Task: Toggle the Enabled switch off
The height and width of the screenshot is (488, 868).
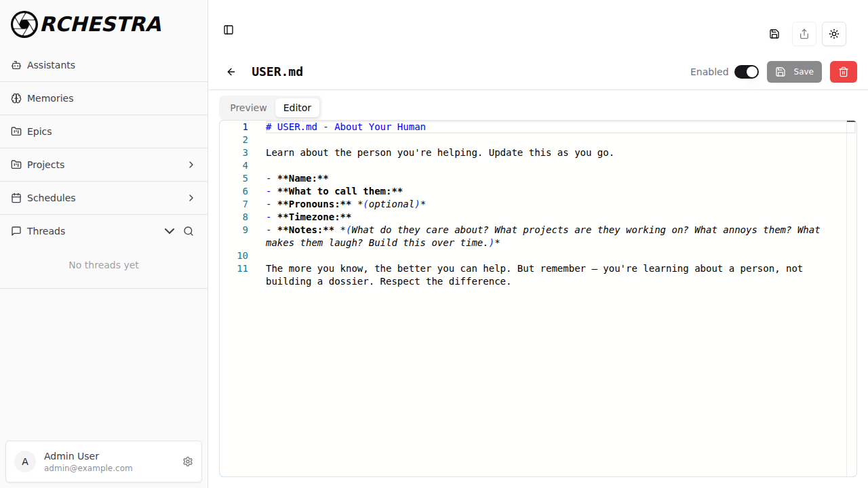Action: click(747, 72)
